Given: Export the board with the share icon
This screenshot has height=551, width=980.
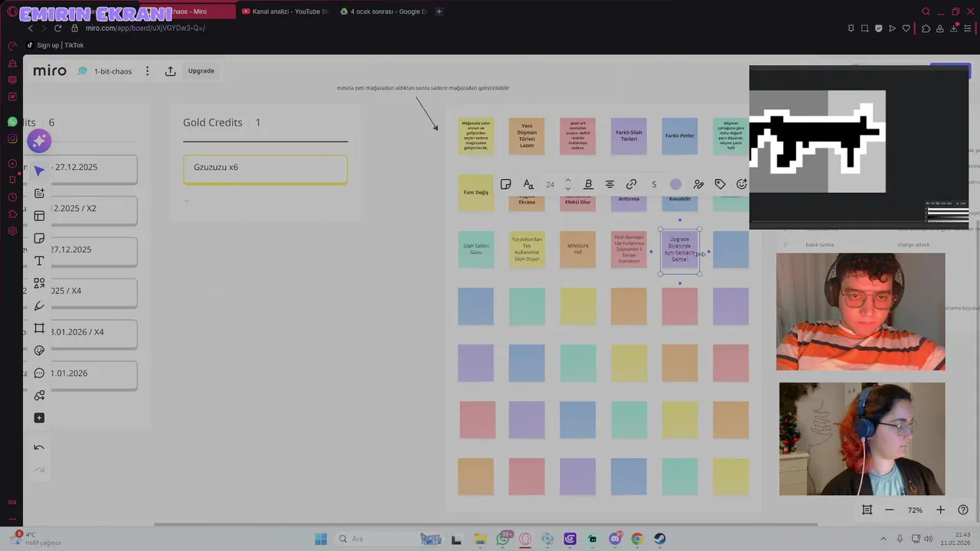Looking at the screenshot, I should point(170,71).
